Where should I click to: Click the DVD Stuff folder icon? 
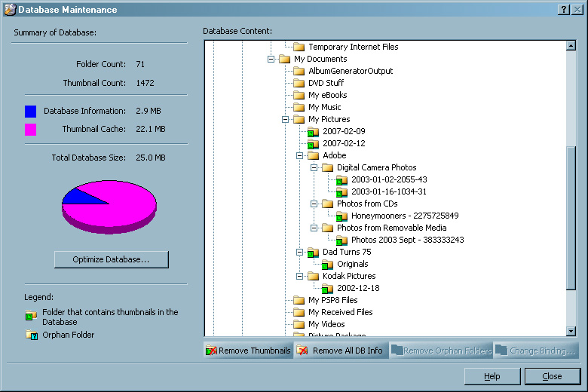coord(299,83)
